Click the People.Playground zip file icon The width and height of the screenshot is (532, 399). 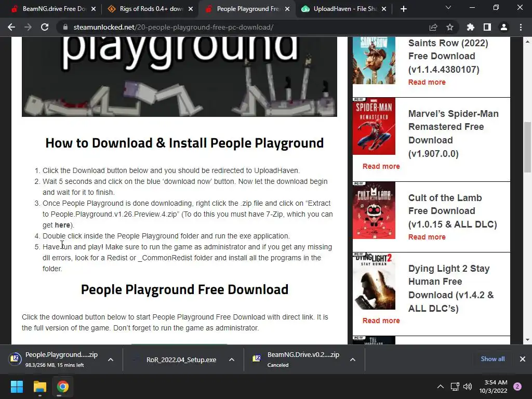coord(15,358)
